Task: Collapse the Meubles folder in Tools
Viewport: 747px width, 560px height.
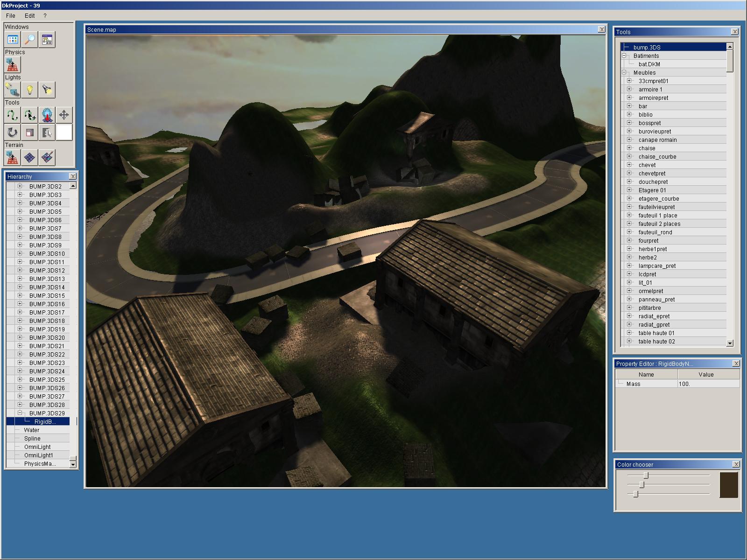Action: coord(624,72)
